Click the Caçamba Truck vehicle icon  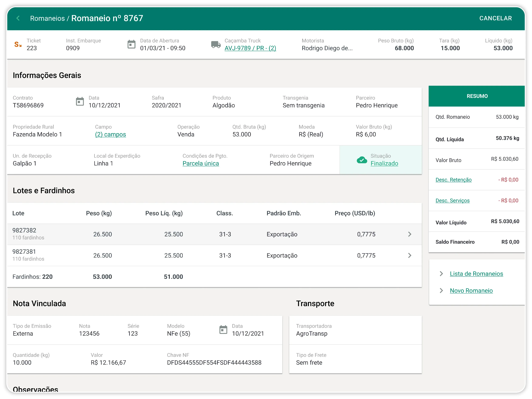(x=216, y=45)
